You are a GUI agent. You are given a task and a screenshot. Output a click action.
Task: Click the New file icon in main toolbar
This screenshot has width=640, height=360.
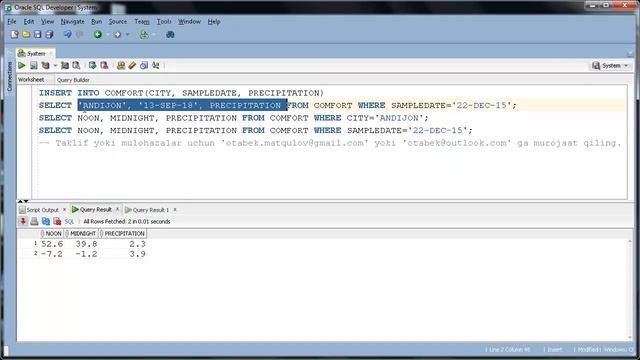click(x=15, y=35)
